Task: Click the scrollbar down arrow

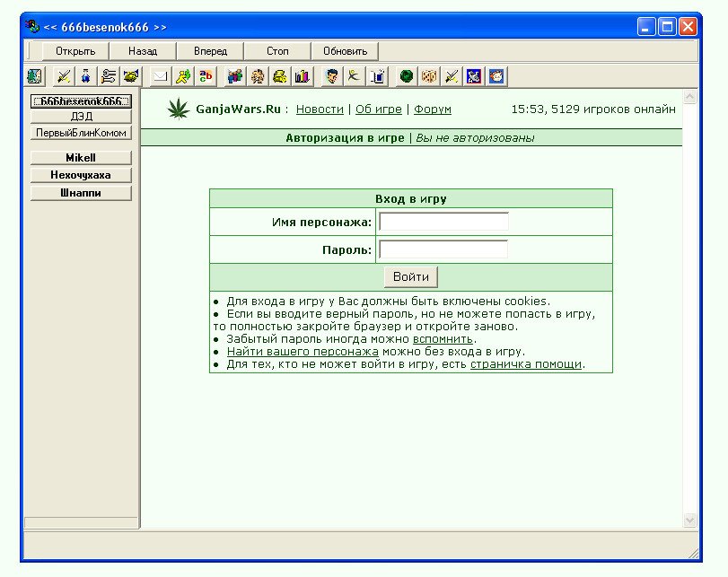Action: (x=690, y=520)
